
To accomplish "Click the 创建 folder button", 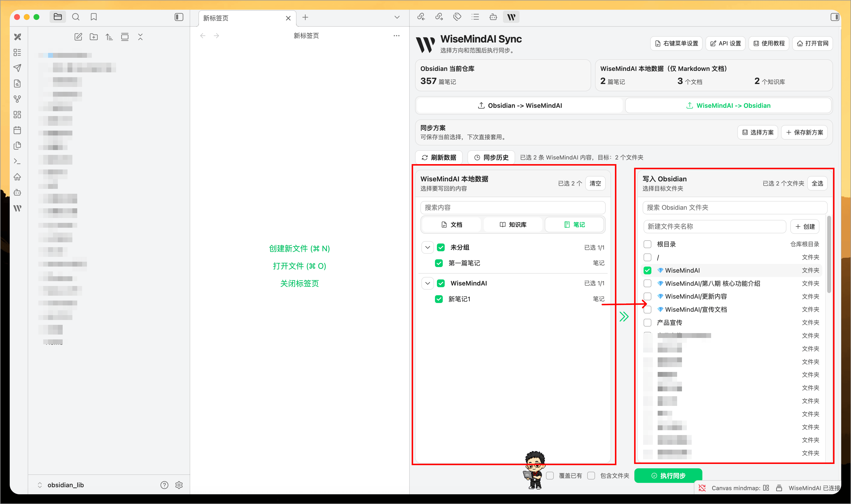I will (x=805, y=227).
